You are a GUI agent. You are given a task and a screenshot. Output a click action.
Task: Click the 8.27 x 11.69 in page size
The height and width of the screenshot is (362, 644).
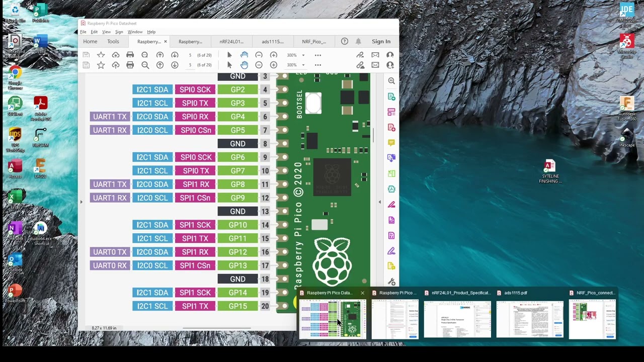[104, 328]
